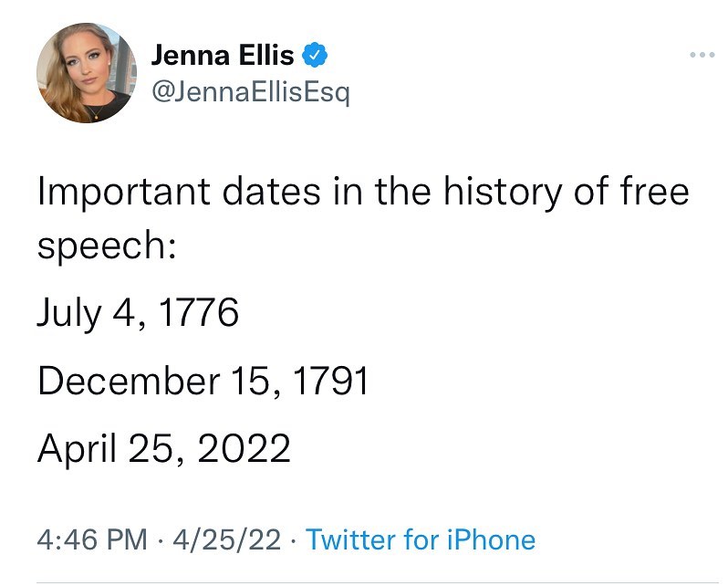
Task: Select the July 4, 1776 line
Action: point(138,312)
